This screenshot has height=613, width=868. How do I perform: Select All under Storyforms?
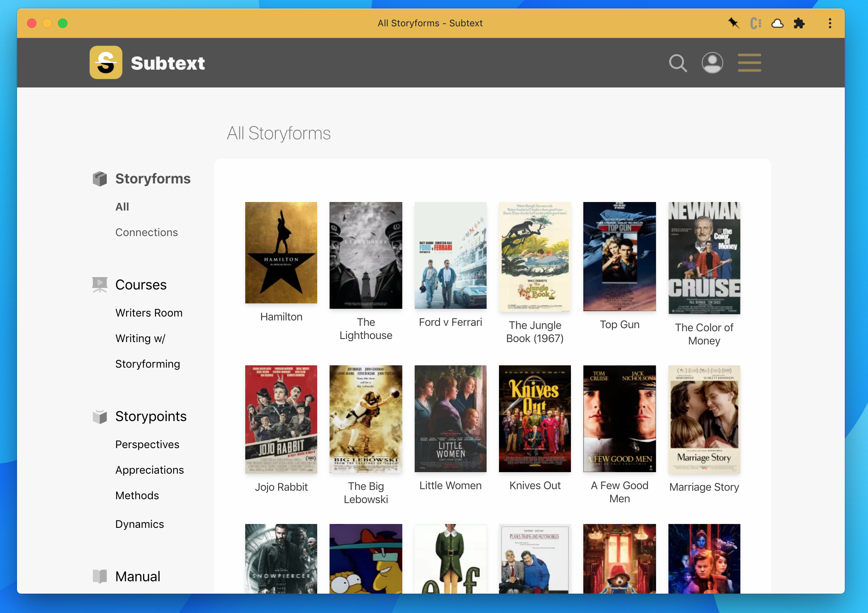(x=122, y=207)
